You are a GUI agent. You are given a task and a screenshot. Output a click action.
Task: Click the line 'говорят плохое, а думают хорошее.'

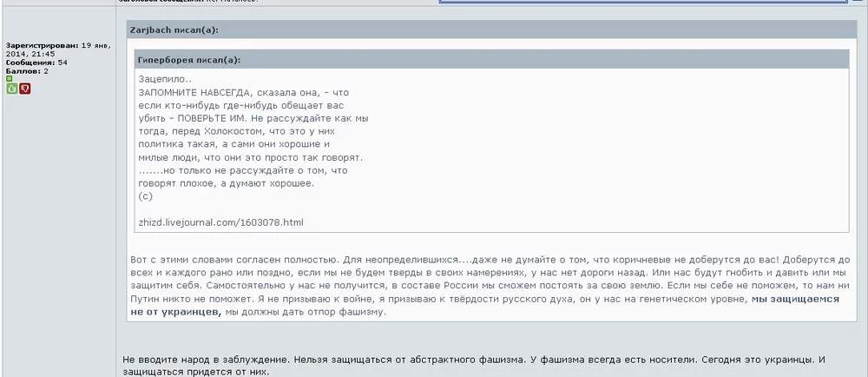(x=227, y=183)
